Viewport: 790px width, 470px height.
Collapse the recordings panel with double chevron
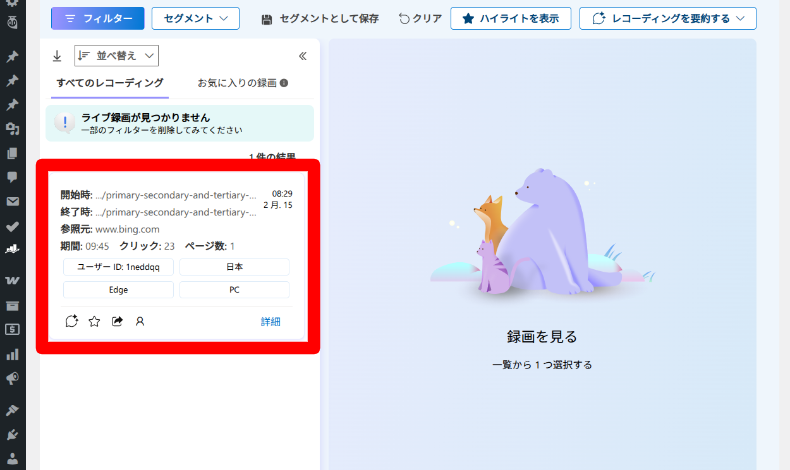[x=302, y=56]
